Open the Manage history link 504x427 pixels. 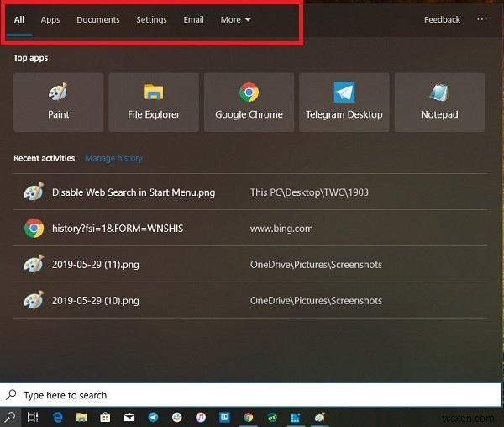[113, 158]
